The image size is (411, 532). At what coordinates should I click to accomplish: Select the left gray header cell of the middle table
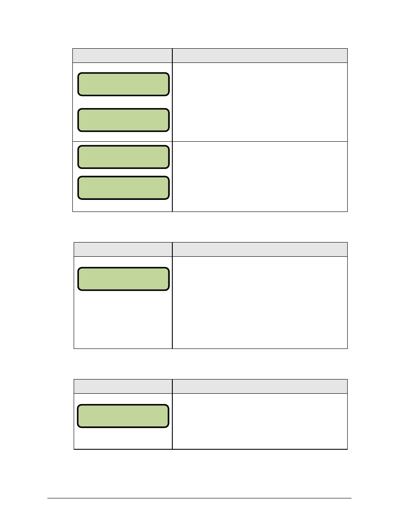coord(123,249)
